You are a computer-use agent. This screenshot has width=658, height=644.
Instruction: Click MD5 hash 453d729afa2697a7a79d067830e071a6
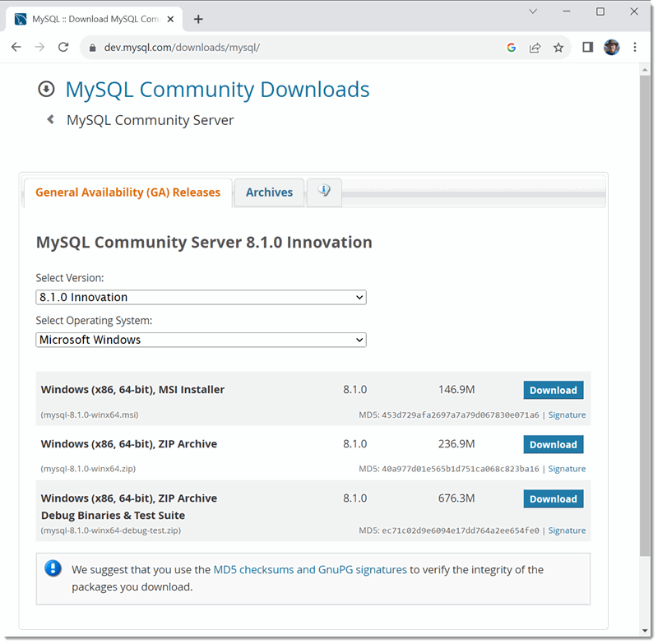click(461, 415)
